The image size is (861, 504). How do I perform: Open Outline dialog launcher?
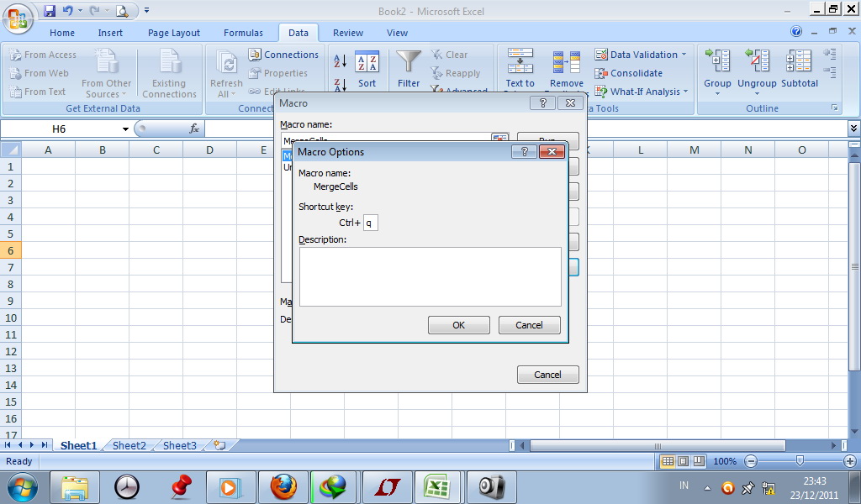835,108
